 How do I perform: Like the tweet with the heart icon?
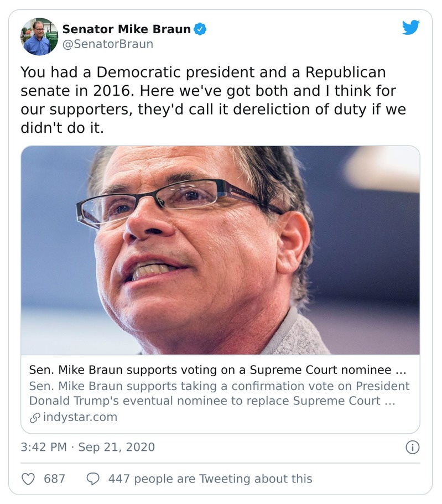click(x=28, y=479)
